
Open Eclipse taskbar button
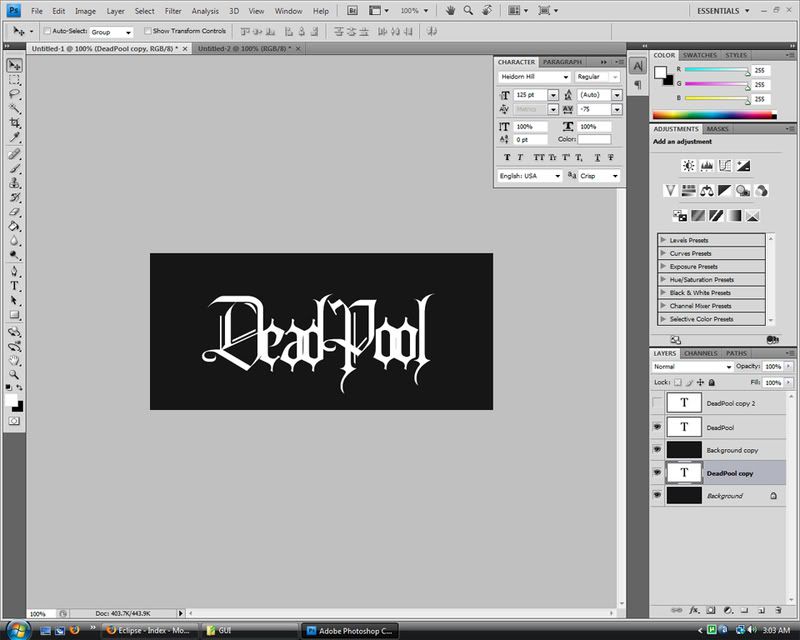pyautogui.click(x=148, y=631)
